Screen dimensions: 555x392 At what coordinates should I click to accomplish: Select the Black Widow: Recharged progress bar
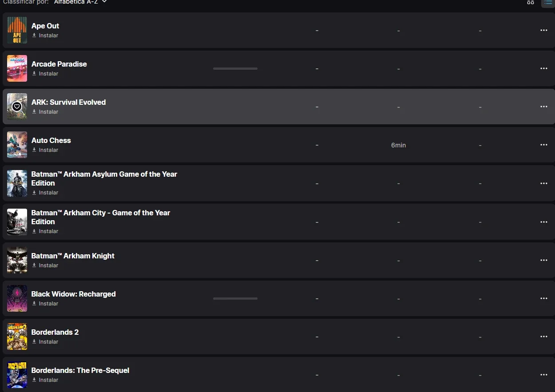pyautogui.click(x=235, y=298)
